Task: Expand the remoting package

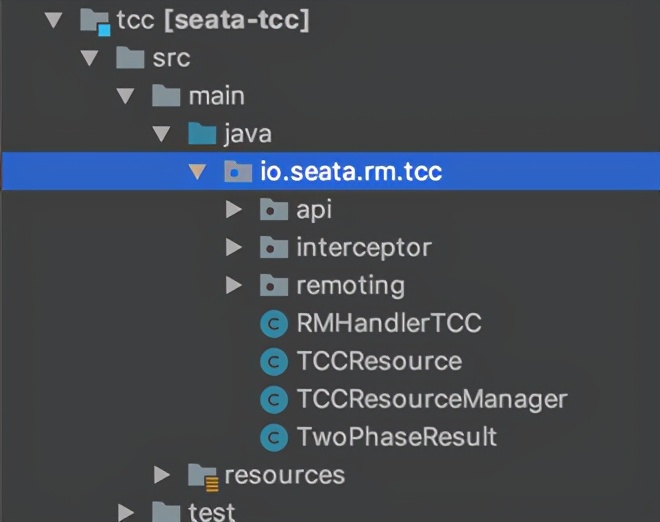Action: tap(234, 285)
